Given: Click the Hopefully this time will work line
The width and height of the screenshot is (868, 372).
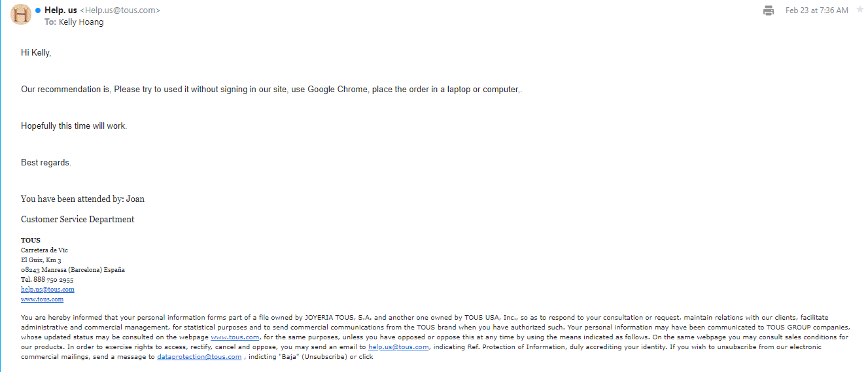Looking at the screenshot, I should point(74,126).
